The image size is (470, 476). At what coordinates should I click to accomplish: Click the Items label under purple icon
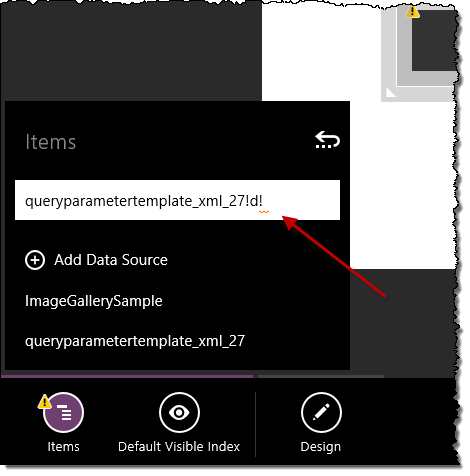pyautogui.click(x=63, y=447)
